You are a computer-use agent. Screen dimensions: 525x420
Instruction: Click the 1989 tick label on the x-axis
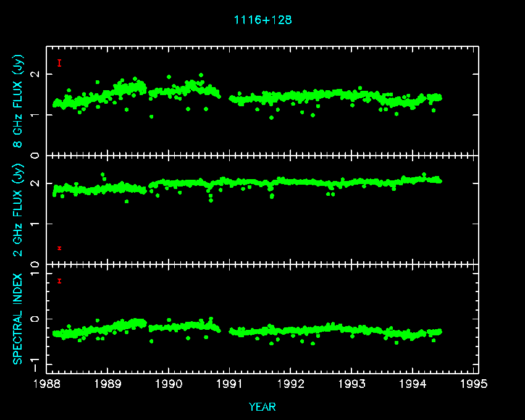(x=108, y=384)
